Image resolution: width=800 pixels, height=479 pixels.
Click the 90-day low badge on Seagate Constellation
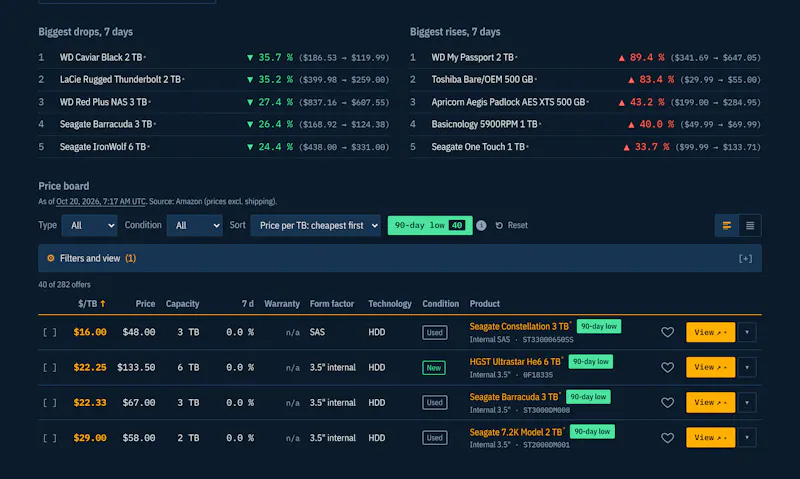point(599,326)
